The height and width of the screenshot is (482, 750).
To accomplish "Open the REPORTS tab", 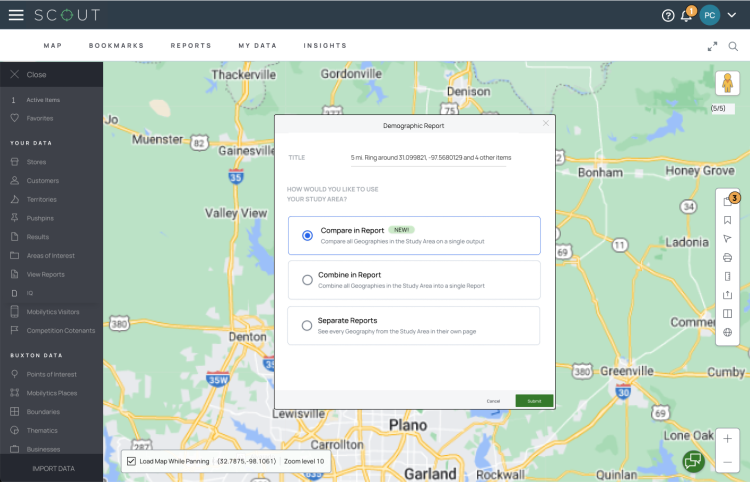I will click(x=191, y=45).
